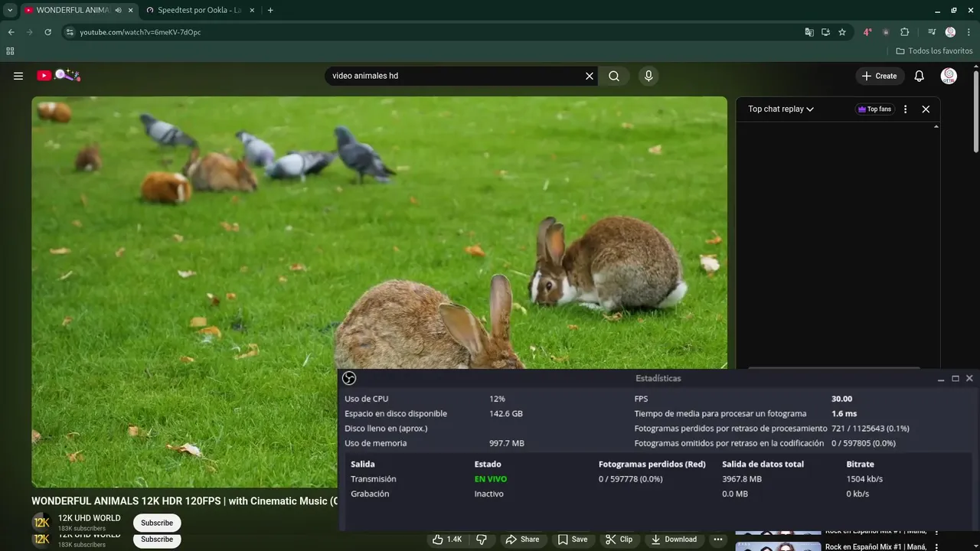
Task: Submit search with the magnifier button
Action: pyautogui.click(x=614, y=76)
